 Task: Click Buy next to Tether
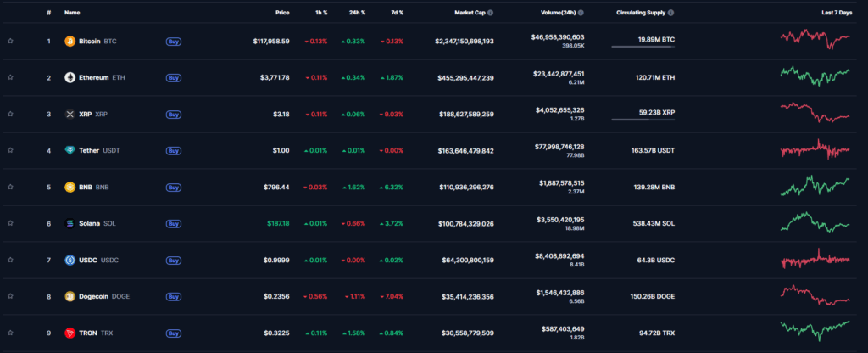click(x=173, y=150)
